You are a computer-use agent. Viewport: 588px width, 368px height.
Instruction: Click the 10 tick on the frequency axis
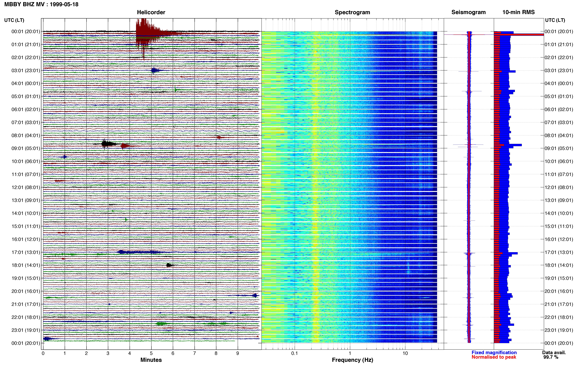coord(405,353)
